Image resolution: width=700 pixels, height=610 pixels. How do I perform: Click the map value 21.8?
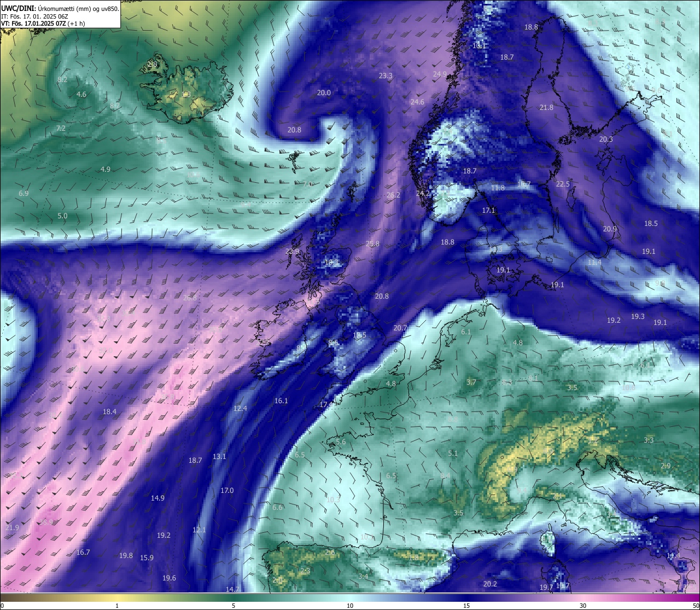tap(546, 108)
